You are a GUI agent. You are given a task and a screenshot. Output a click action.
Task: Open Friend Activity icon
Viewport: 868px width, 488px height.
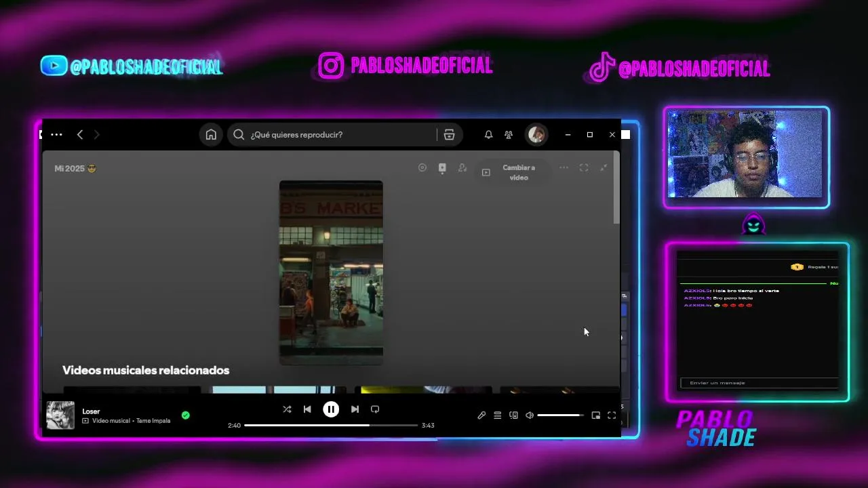tap(509, 135)
